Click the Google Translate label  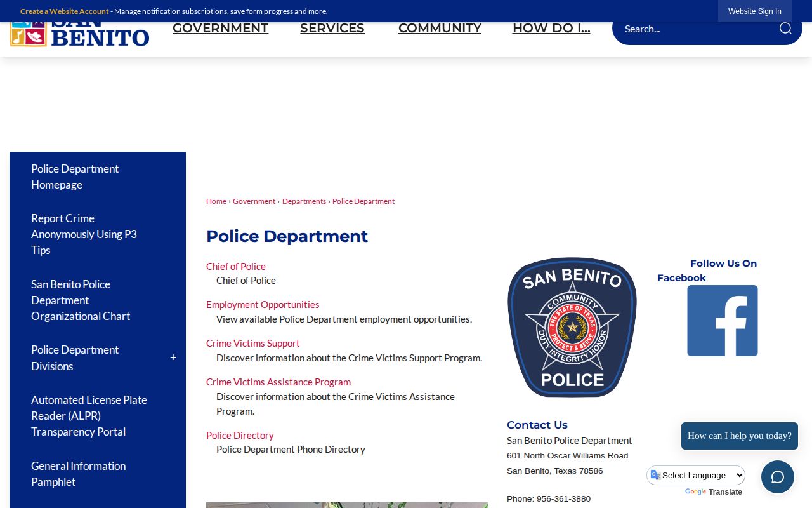[713, 492]
